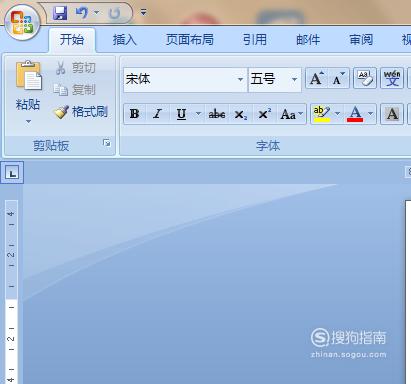411x384 pixels.
Task: Open the undo history dropdown arrow
Action: click(x=97, y=13)
